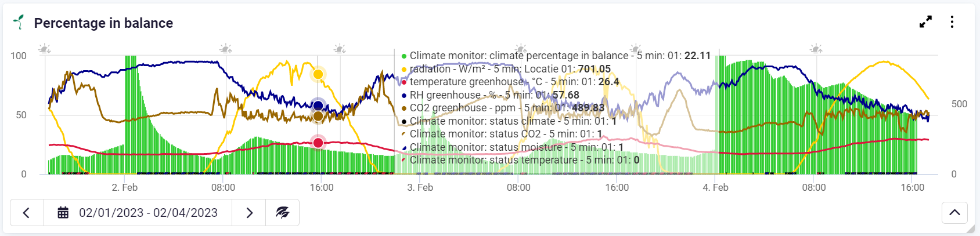Toggle the crossed-out leaf button
Viewport: 980px width, 236px height.
(x=283, y=213)
